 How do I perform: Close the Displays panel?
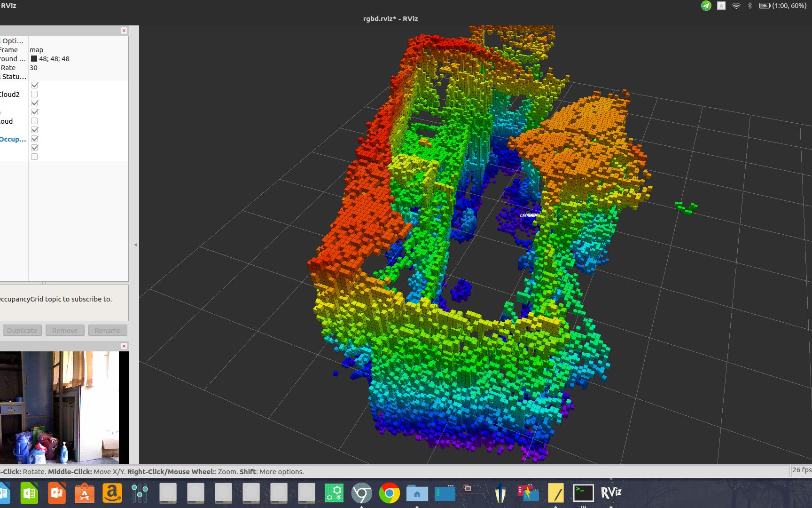124,31
